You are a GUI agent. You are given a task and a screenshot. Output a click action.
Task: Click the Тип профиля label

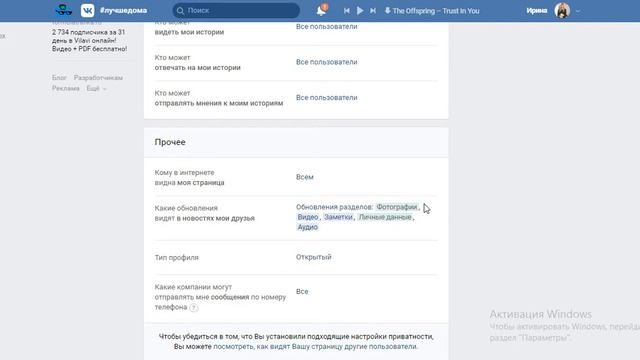[176, 258]
